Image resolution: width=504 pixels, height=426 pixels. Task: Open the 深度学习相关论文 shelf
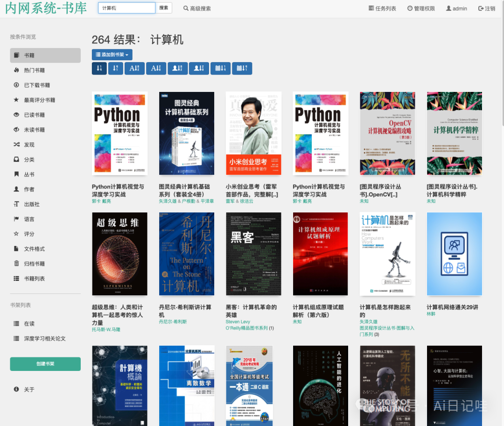click(45, 338)
